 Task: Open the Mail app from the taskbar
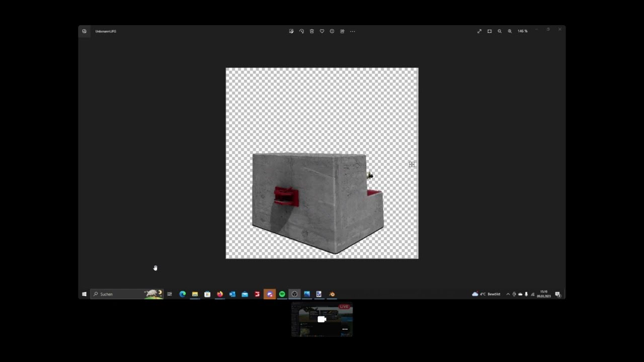point(245,294)
